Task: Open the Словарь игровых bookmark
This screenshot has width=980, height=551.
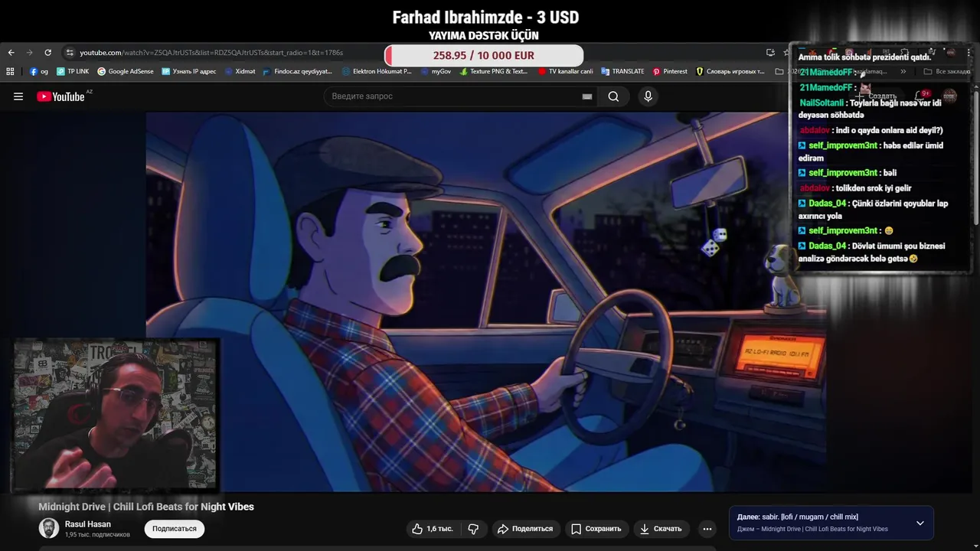Action: [x=730, y=71]
